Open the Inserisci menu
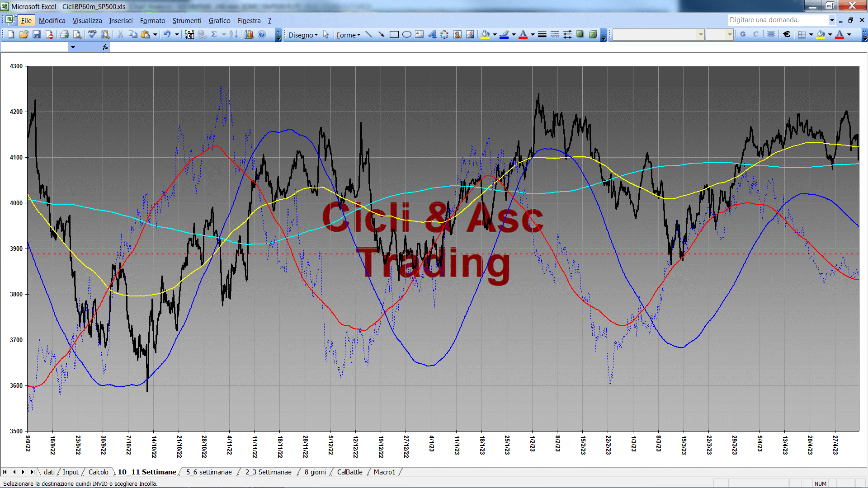868x488 pixels. 121,21
